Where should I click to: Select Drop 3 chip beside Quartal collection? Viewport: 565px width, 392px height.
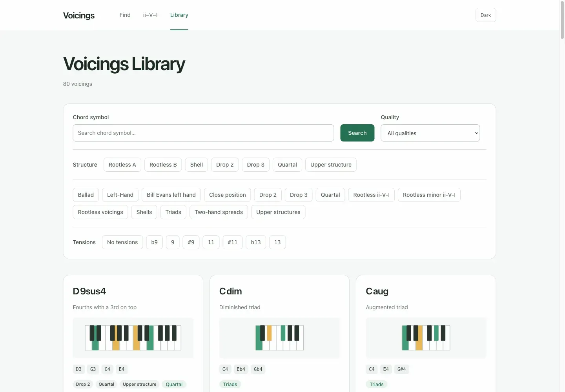click(299, 195)
